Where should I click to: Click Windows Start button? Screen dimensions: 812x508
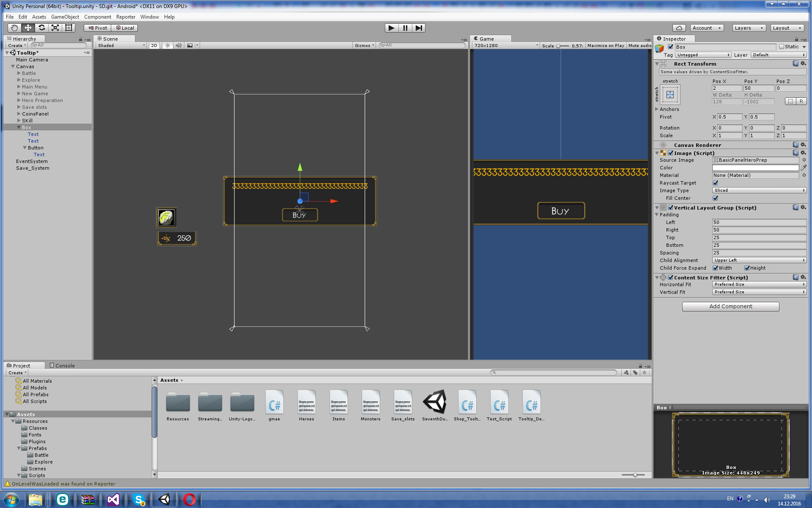tap(11, 500)
